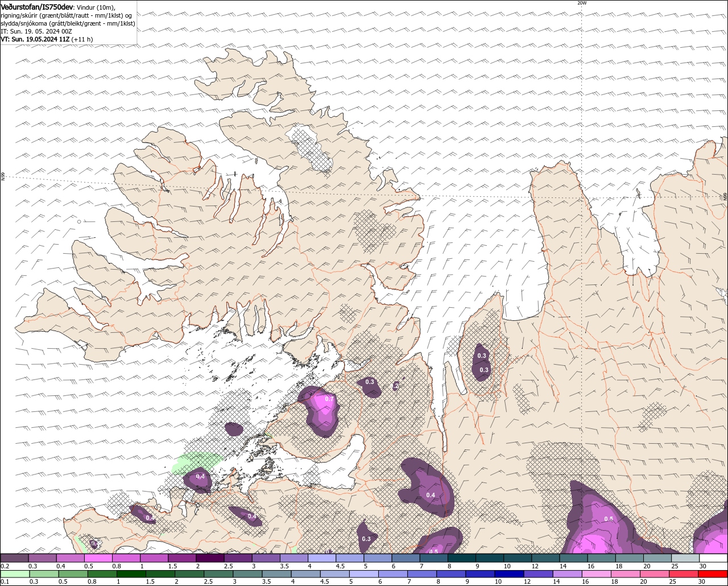Click the slydda/snjókoma legend description line
This screenshot has height=586, width=728.
tap(68, 23)
